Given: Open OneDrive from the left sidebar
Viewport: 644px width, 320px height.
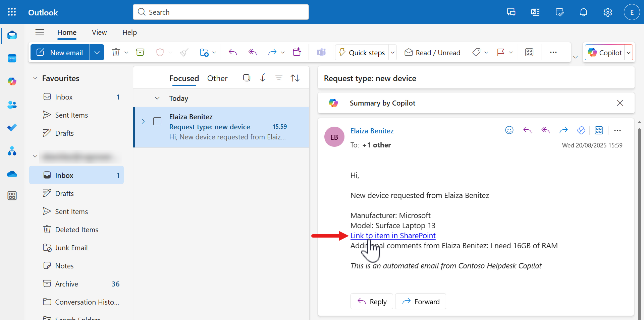Looking at the screenshot, I should 12,174.
